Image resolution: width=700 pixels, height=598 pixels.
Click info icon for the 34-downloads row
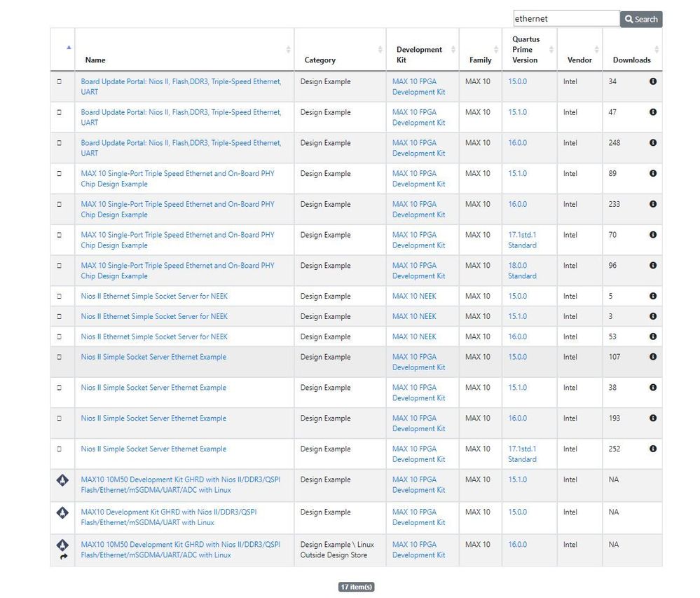pos(653,82)
